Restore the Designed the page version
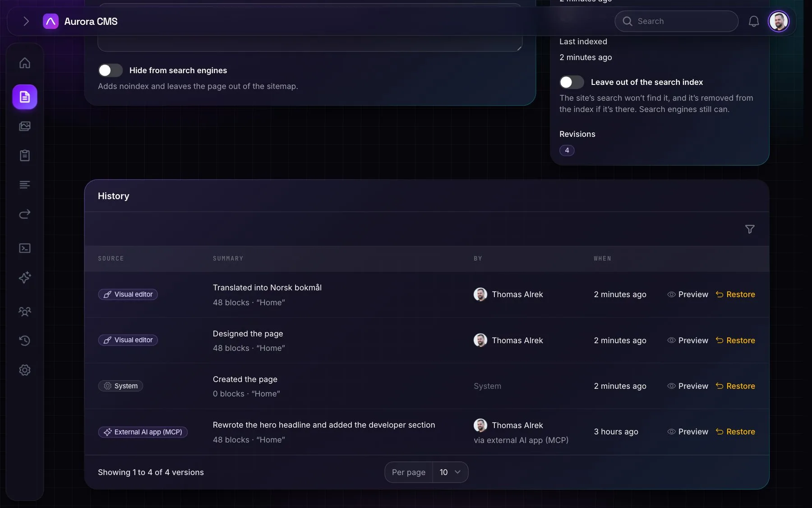The height and width of the screenshot is (508, 812). [x=735, y=340]
